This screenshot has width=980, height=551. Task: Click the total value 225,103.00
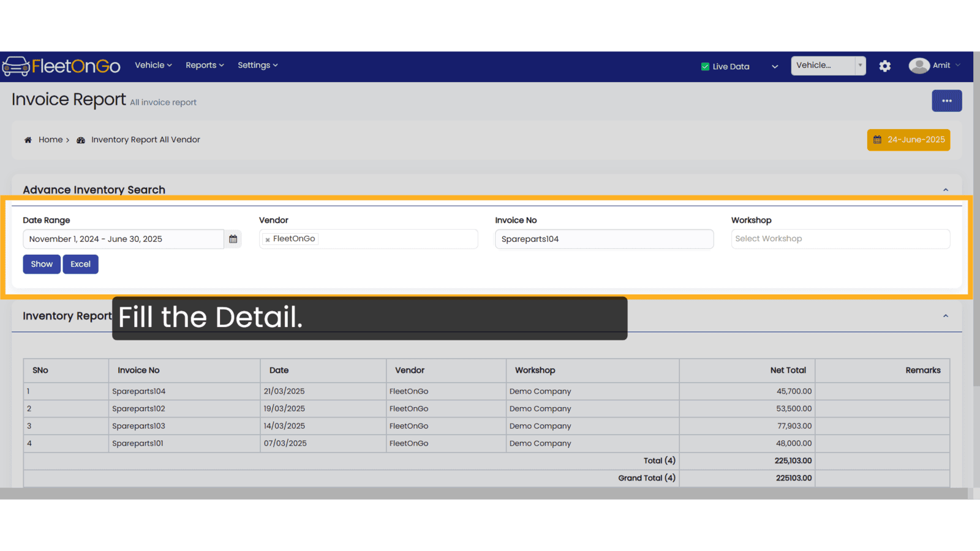click(793, 461)
